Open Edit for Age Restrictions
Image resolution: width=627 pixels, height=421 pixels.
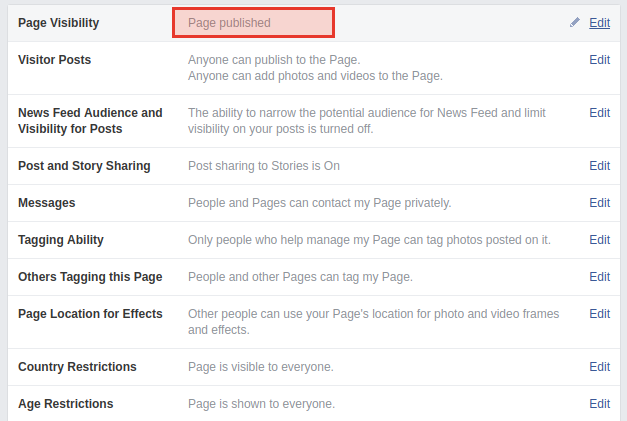[599, 404]
